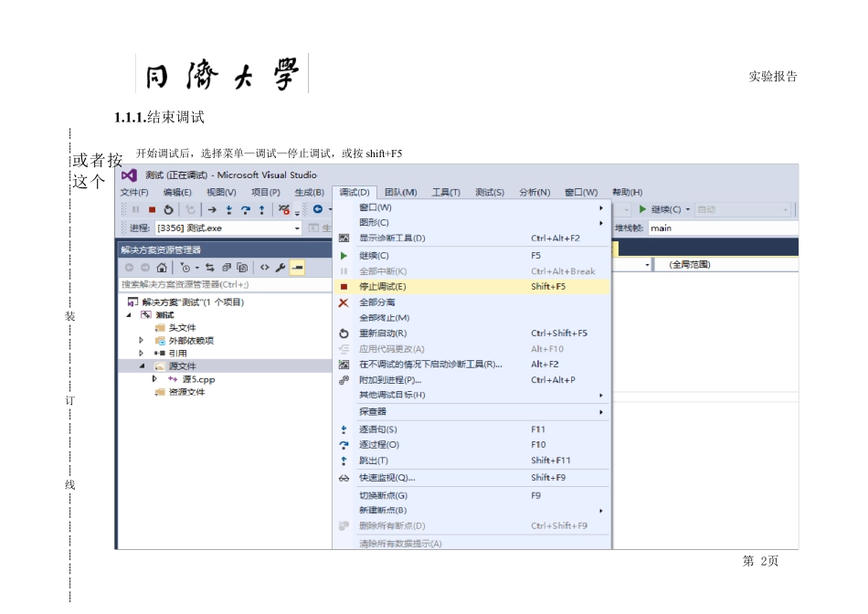Click the Solution Explorer search box

[x=226, y=284]
